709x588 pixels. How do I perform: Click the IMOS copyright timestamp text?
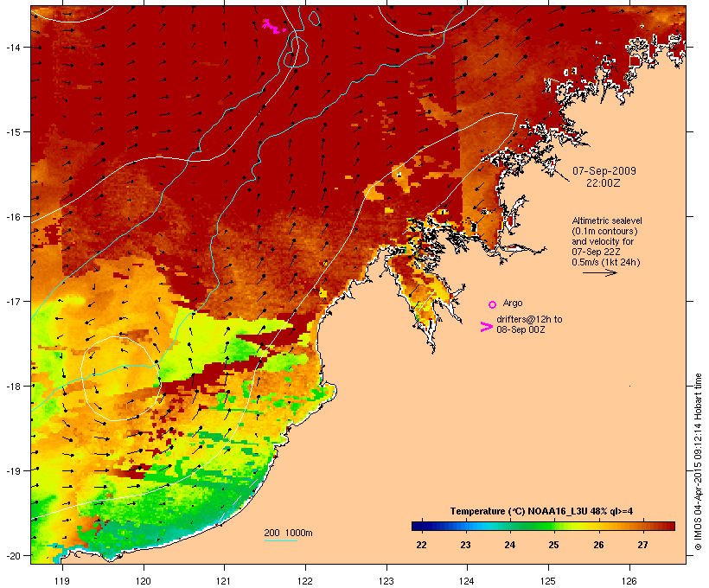(x=698, y=462)
